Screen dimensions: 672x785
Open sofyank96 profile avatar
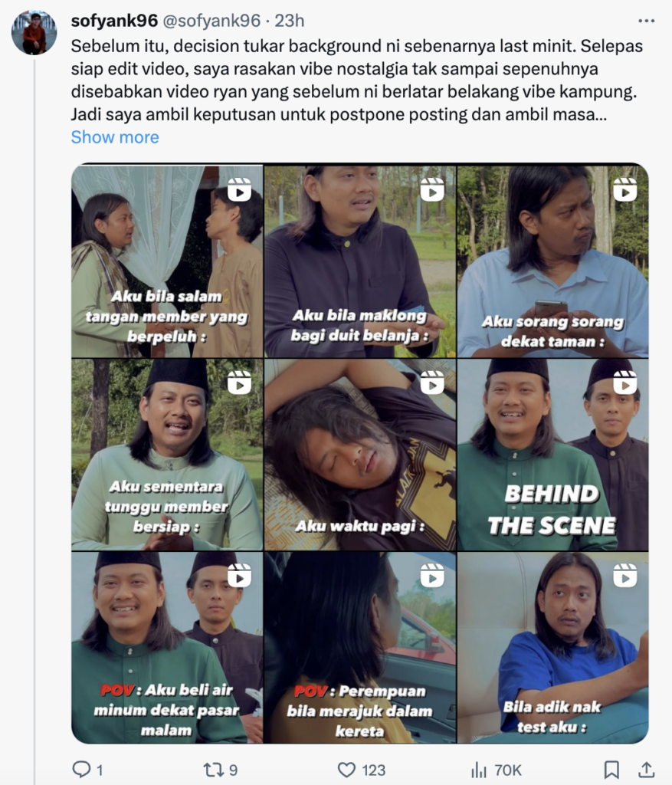(34, 32)
